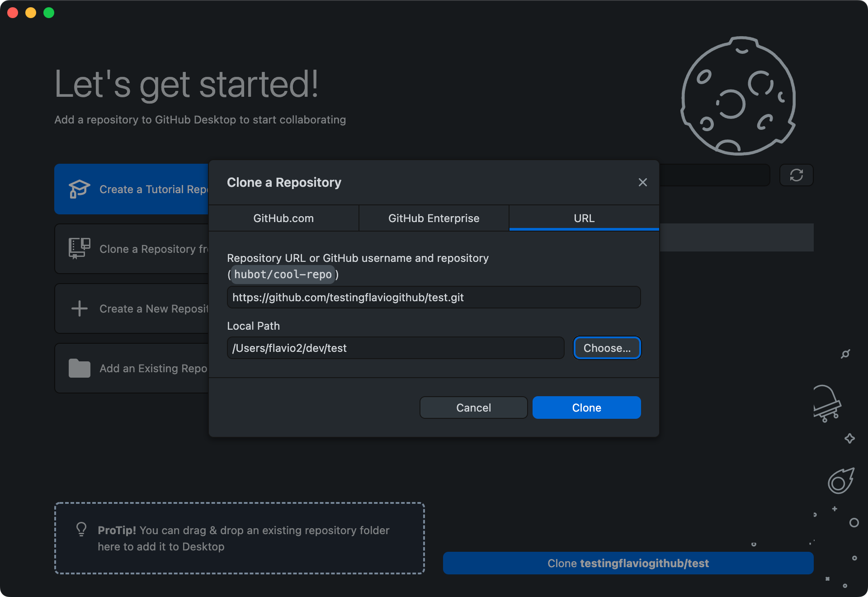
Task: Click the green macOS fullscreen button
Action: pyautogui.click(x=49, y=13)
